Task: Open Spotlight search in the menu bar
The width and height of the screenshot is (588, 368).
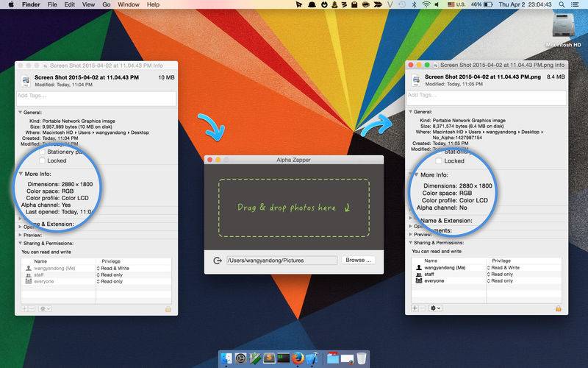Action: [x=563, y=4]
